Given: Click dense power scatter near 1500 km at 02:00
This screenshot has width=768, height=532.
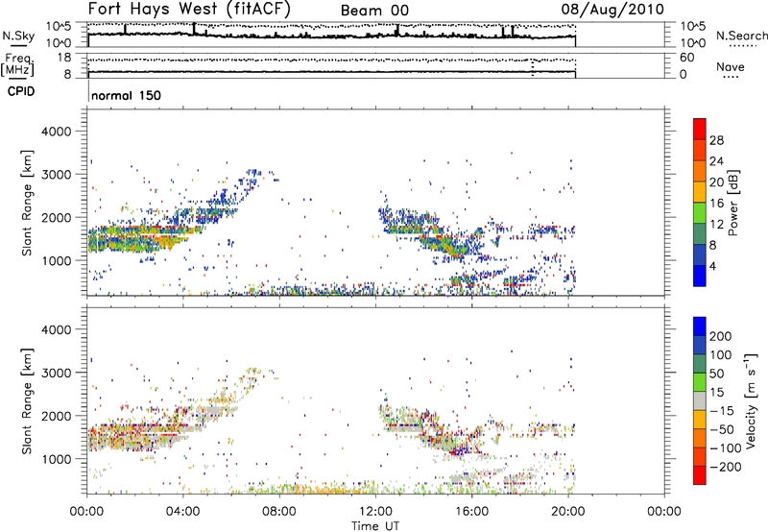Looking at the screenshot, I should coord(136,237).
